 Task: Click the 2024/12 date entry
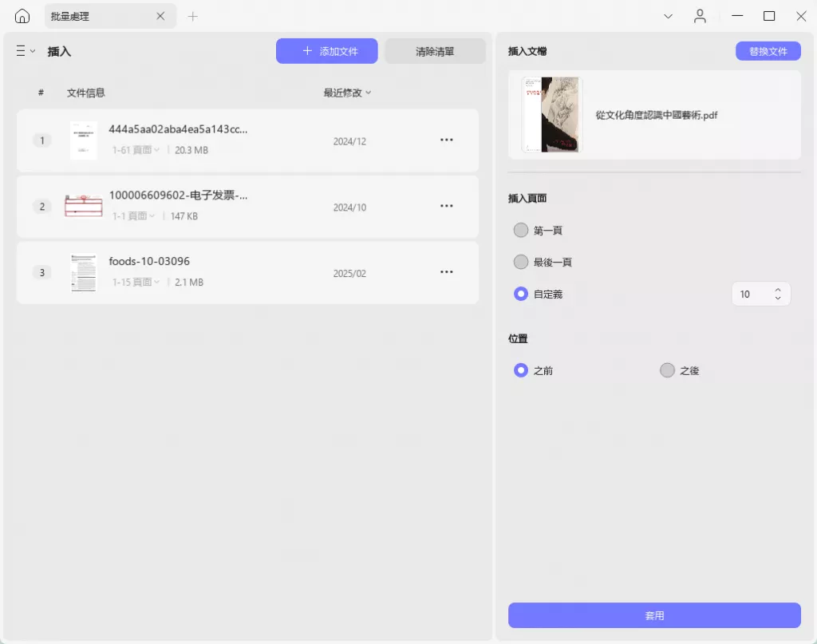click(349, 141)
